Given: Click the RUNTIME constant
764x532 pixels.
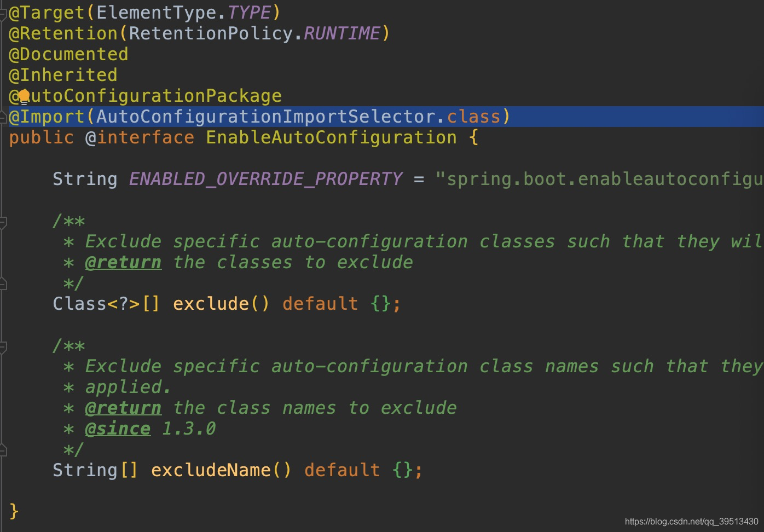Looking at the screenshot, I should [342, 33].
